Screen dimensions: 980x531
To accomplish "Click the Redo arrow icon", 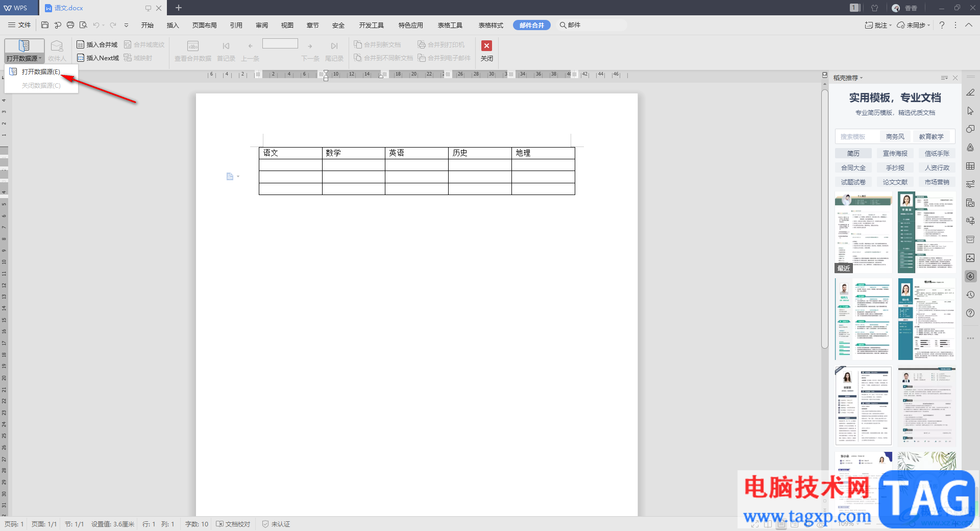I will pyautogui.click(x=113, y=25).
